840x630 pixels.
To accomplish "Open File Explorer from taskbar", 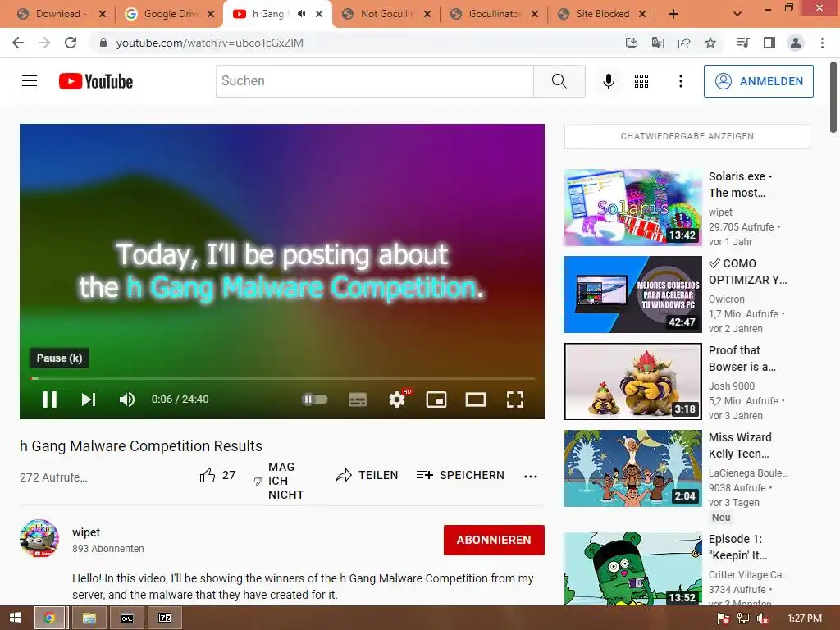I will click(89, 619).
